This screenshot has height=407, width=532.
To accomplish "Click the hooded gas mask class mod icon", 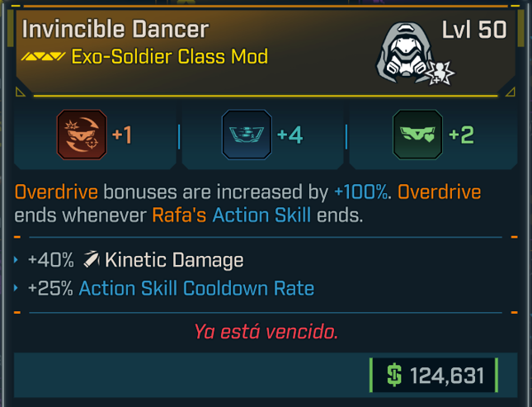I will tap(406, 53).
